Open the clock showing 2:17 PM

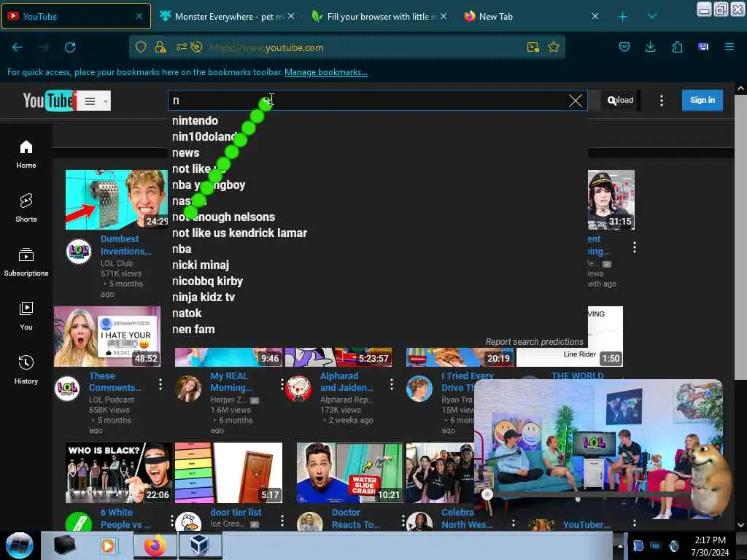(x=710, y=546)
